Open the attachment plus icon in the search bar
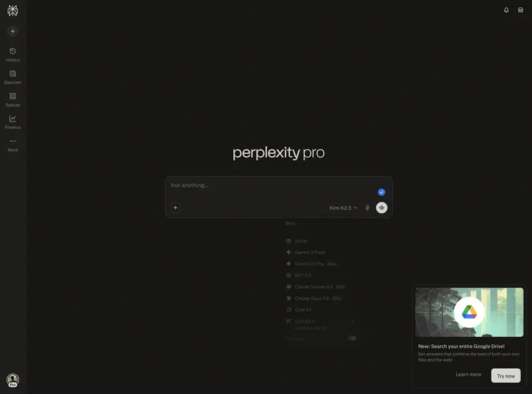The image size is (532, 394). 175,208
